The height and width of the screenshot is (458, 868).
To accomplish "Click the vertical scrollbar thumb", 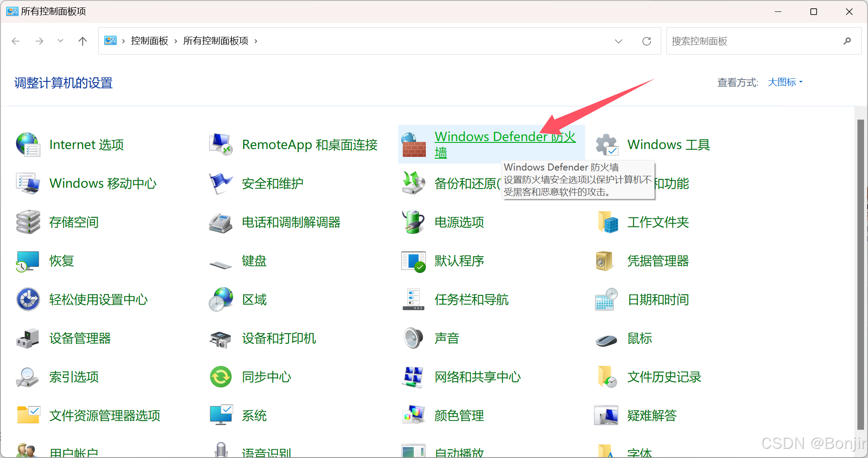I will tap(861, 274).
